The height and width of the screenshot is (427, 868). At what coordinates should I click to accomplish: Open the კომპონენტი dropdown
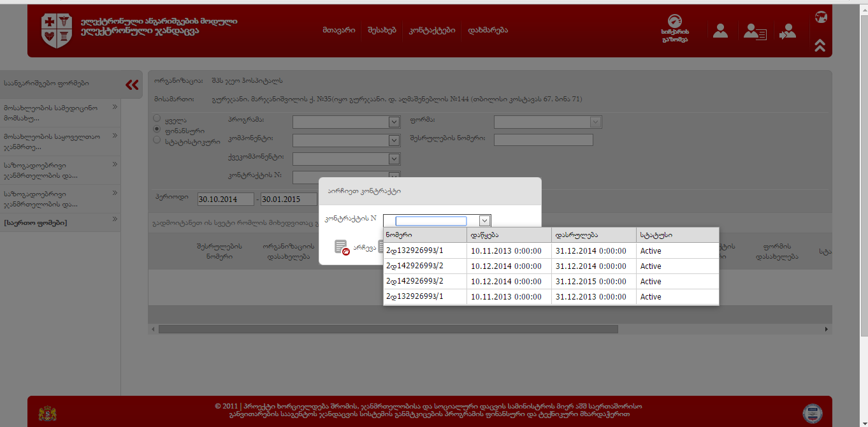coord(346,140)
